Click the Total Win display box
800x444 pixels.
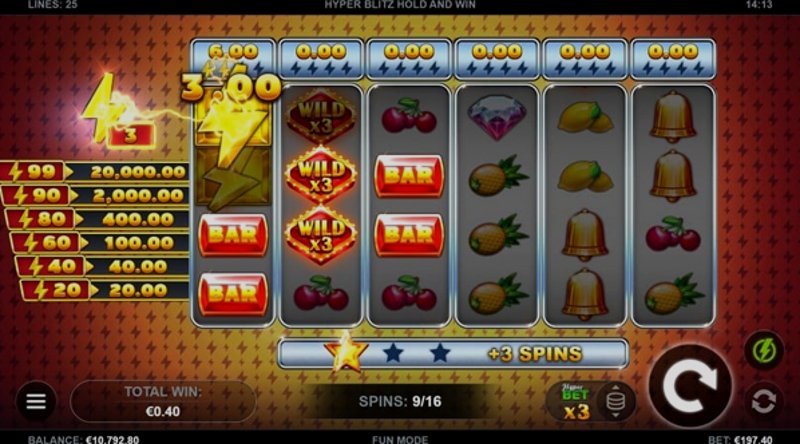(x=163, y=402)
